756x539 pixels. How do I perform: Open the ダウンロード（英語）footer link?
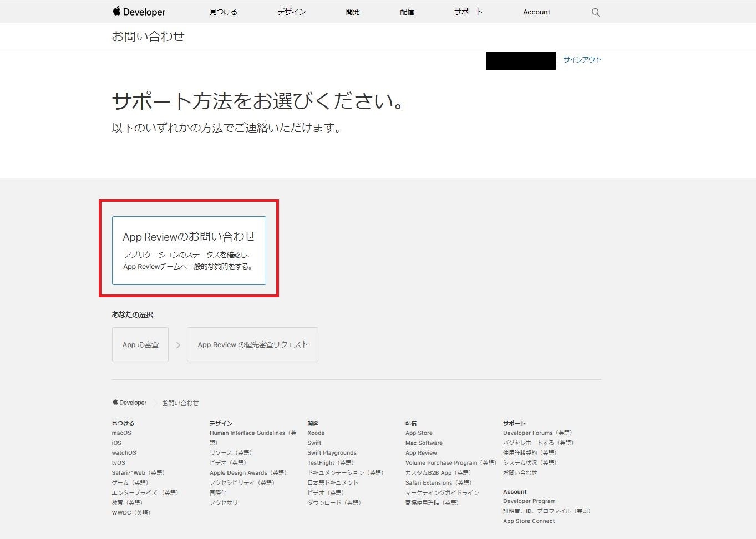[334, 503]
